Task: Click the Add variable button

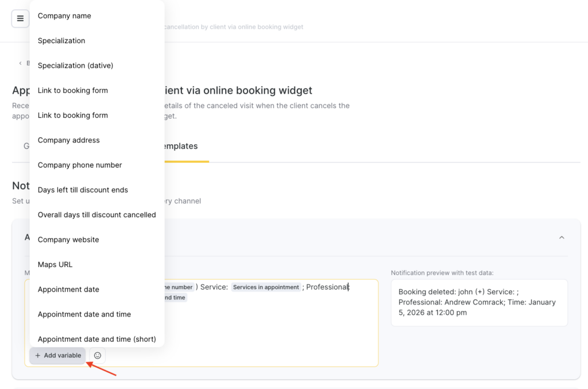Action: (58, 356)
